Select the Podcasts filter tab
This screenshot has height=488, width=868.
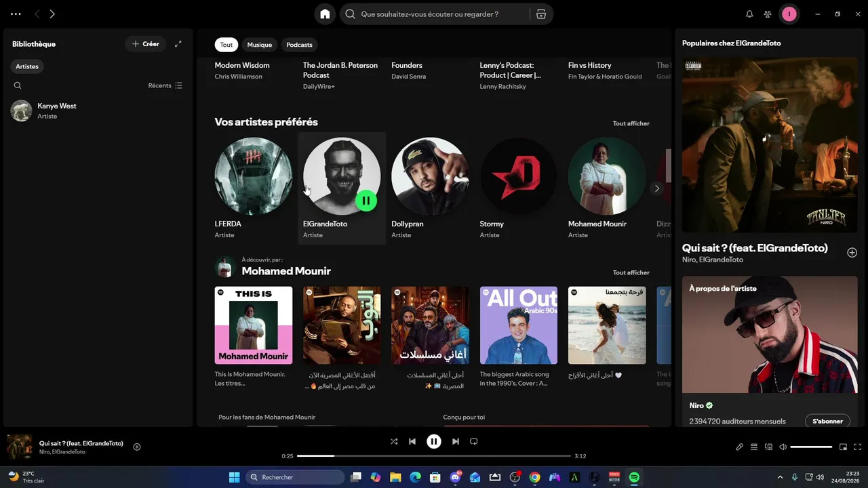click(299, 45)
